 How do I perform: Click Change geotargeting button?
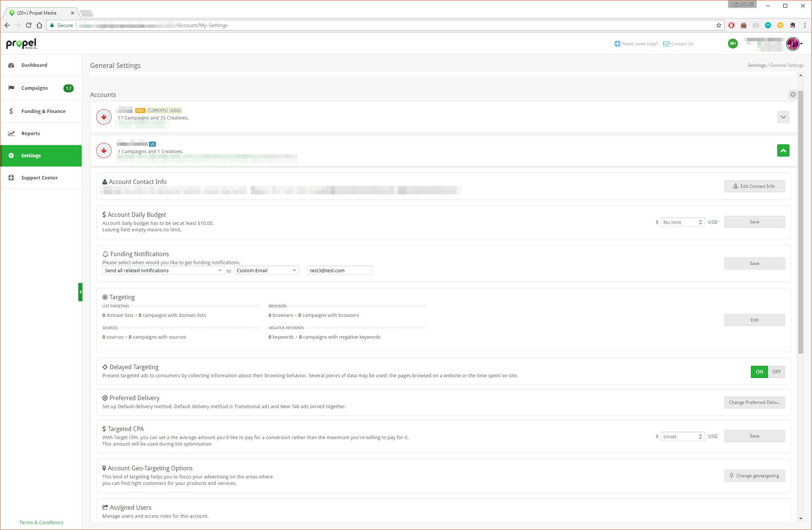point(754,476)
